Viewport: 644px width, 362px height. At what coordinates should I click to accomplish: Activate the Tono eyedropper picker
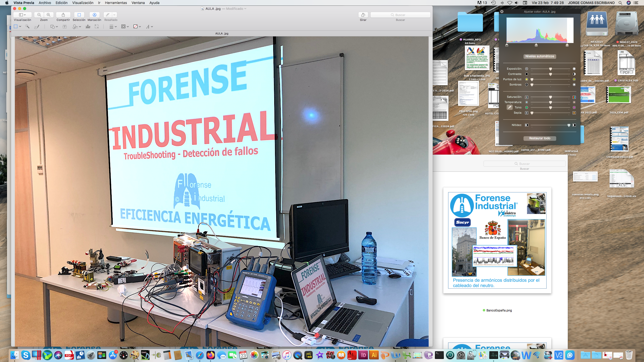(x=509, y=107)
